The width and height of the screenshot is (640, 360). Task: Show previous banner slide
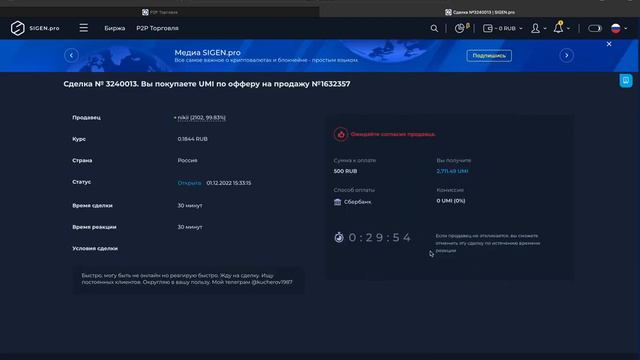pos(71,55)
